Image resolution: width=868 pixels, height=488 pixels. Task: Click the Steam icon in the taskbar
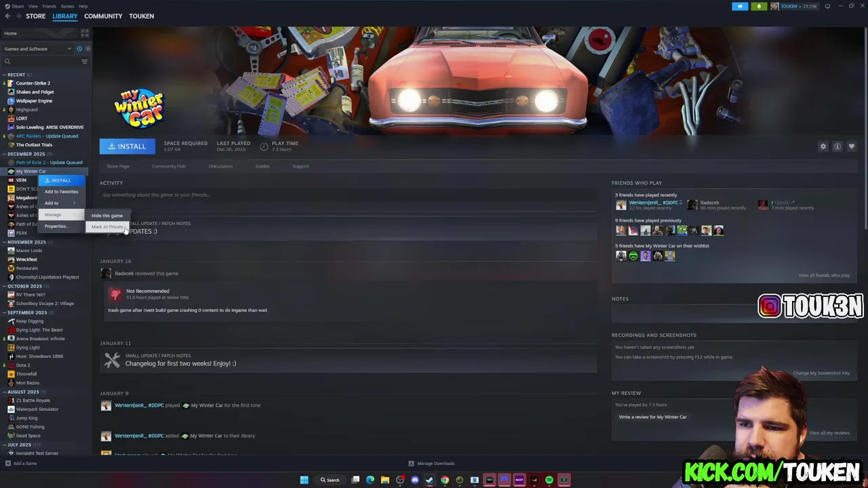pos(430,480)
